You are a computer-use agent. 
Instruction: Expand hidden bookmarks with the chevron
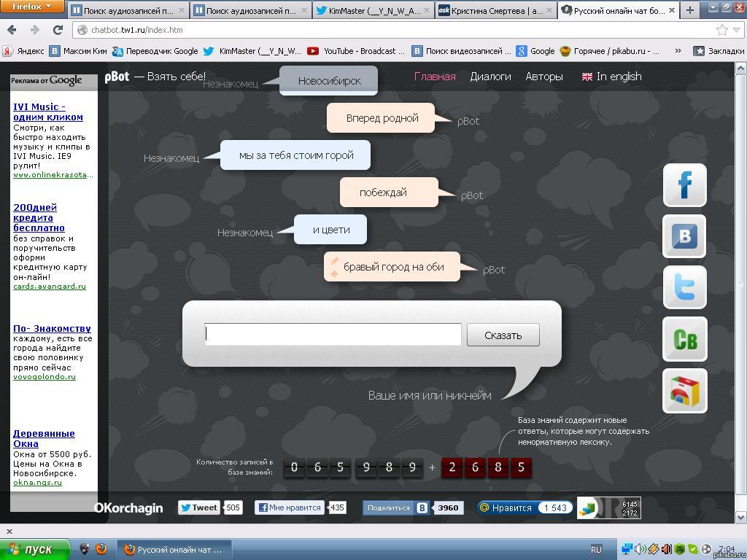[x=678, y=51]
